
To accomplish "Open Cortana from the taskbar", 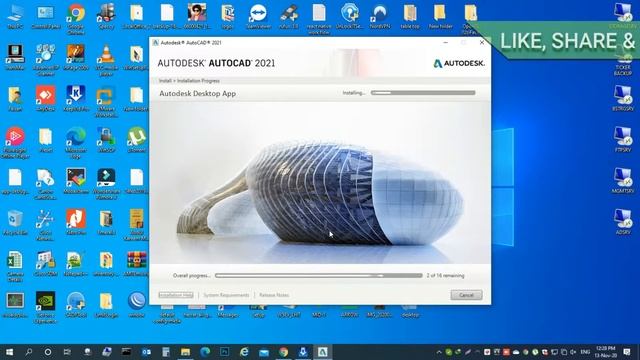I will (x=48, y=352).
